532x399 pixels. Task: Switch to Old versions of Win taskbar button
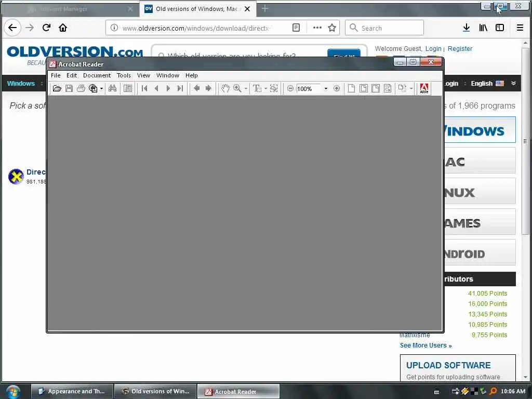(x=155, y=392)
